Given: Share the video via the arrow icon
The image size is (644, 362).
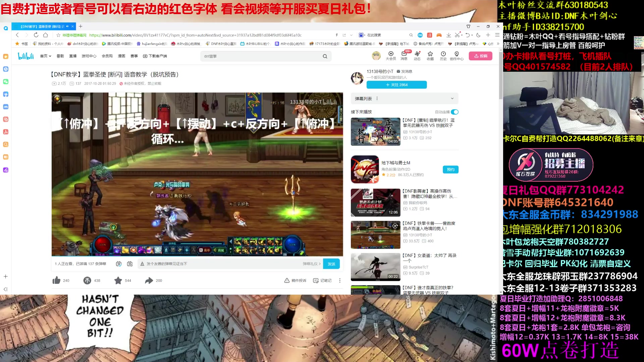Looking at the screenshot, I should pos(149,280).
